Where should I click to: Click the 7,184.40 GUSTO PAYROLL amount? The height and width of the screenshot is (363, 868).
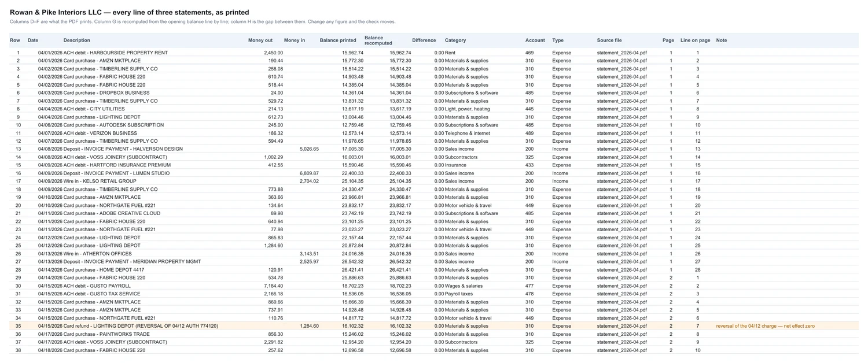tap(273, 286)
